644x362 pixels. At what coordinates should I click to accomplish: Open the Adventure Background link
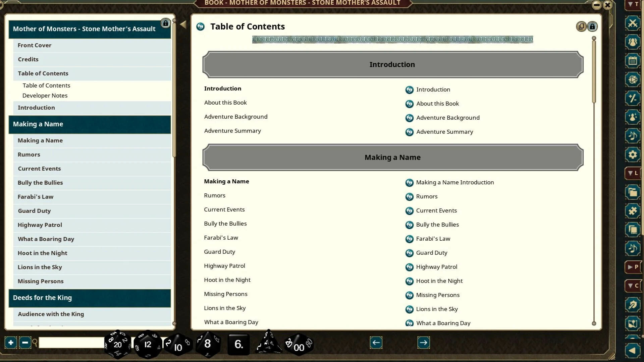click(448, 118)
